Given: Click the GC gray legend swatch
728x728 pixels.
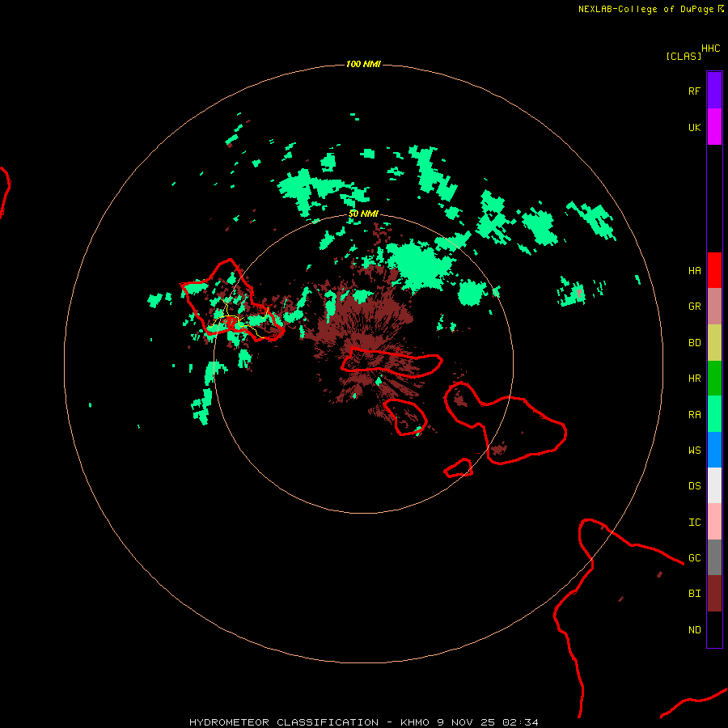Looking at the screenshot, I should pos(714,557).
